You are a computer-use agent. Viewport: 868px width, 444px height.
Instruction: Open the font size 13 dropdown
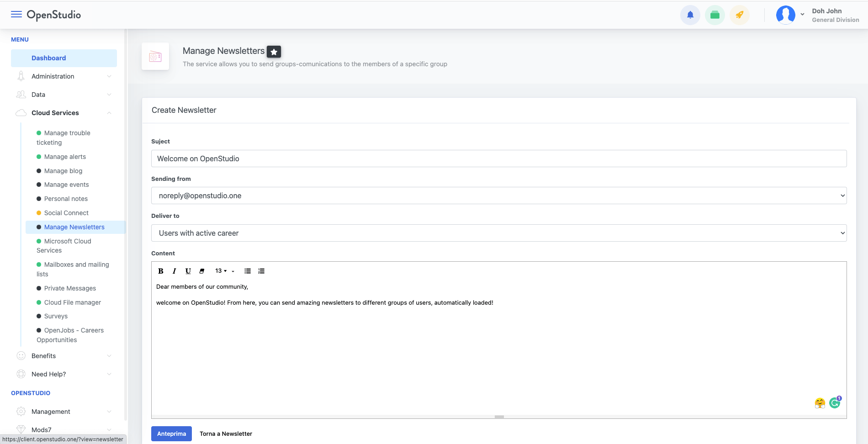point(221,271)
